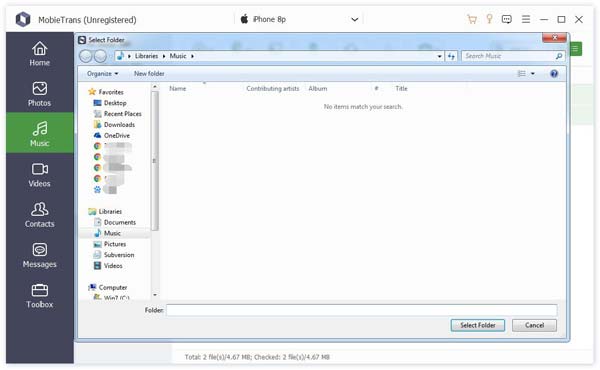Select the Music section in sidebar
600x370 pixels.
click(x=39, y=133)
